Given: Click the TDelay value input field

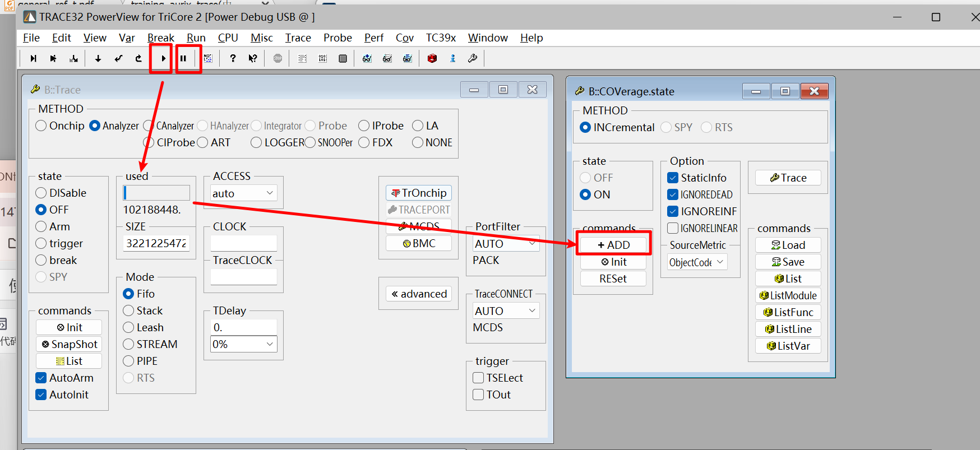Looking at the screenshot, I should coord(243,327).
